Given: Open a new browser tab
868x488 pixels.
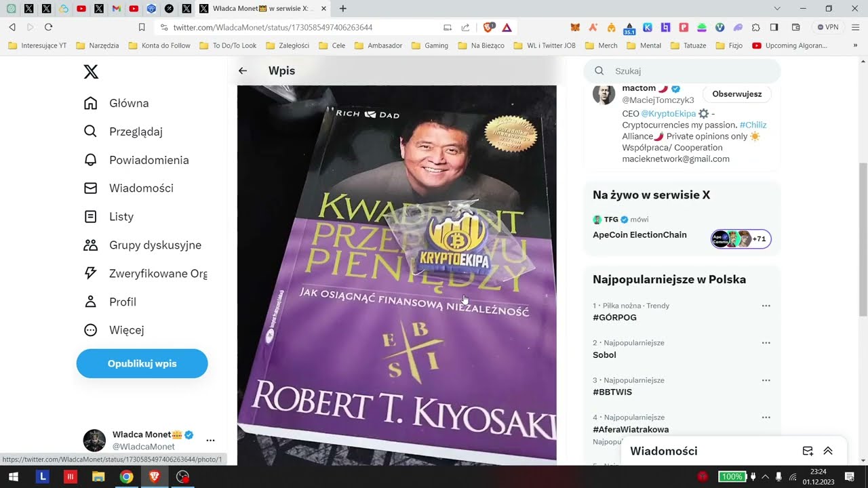Looking at the screenshot, I should [x=343, y=9].
